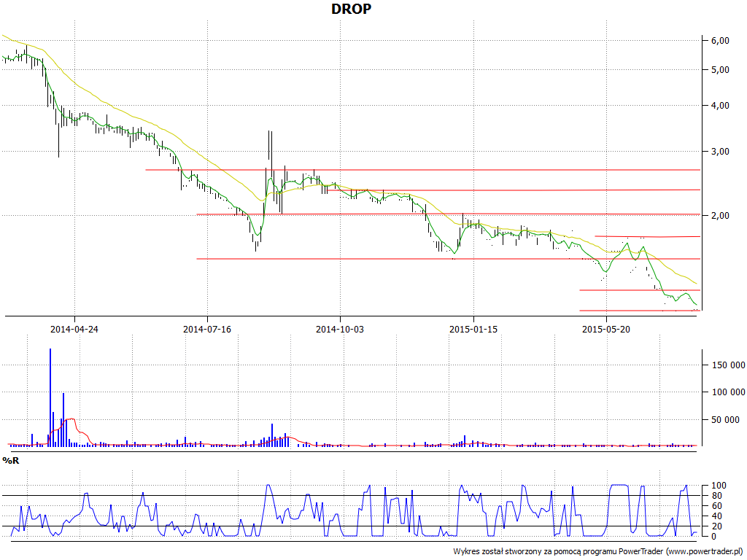Click the 150 000 volume axis label
The height and width of the screenshot is (560, 747).
click(728, 365)
